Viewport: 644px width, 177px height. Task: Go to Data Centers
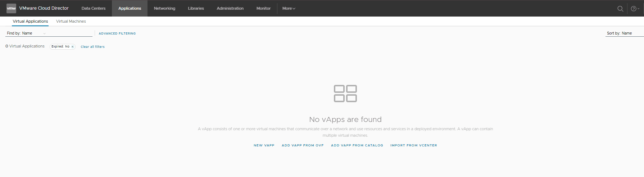click(x=94, y=8)
